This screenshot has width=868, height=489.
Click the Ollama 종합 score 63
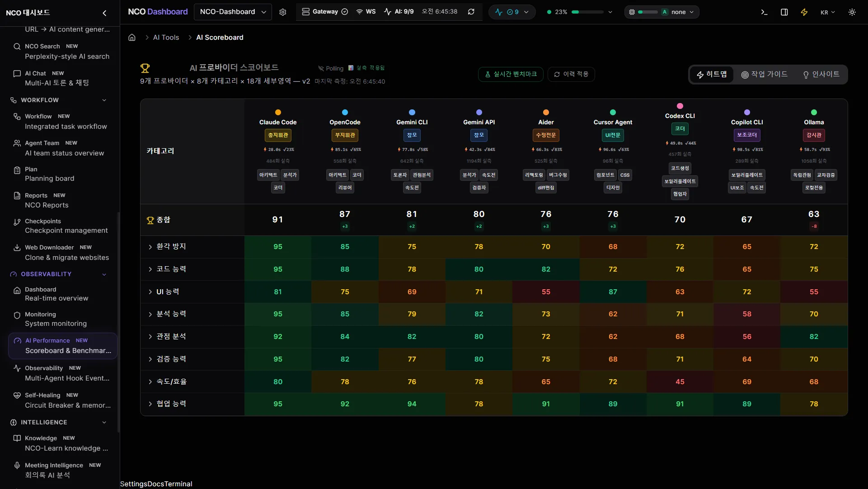tap(814, 214)
